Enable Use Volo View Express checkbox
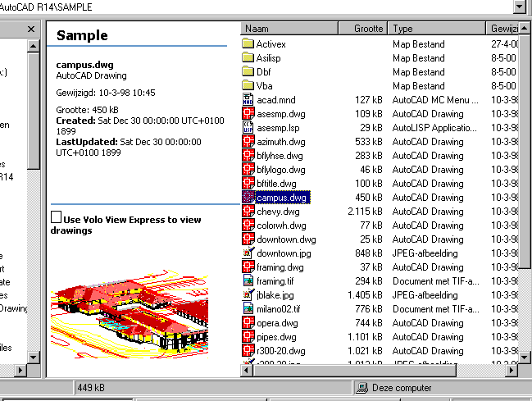Image resolution: width=532 pixels, height=401 pixels. point(56,217)
